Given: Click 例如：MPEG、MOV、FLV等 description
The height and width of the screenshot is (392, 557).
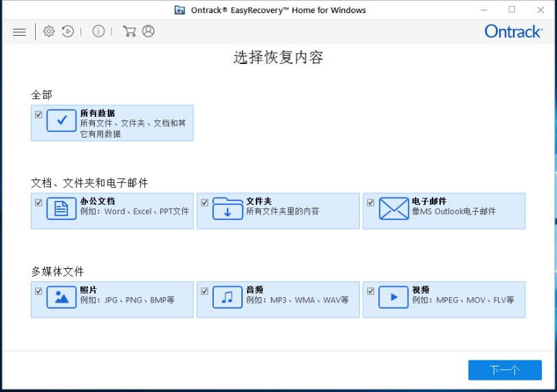Looking at the screenshot, I should point(463,300).
